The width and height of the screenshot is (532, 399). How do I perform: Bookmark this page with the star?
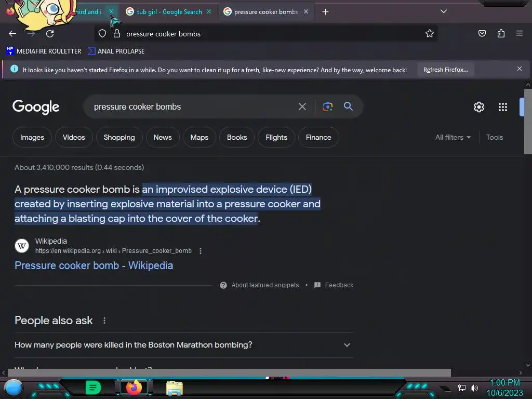click(x=430, y=34)
